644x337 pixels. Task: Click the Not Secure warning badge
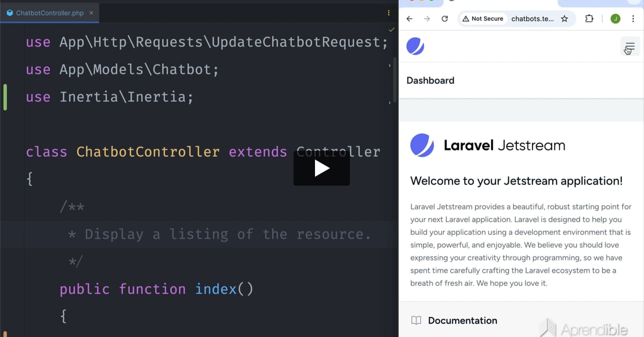point(484,19)
